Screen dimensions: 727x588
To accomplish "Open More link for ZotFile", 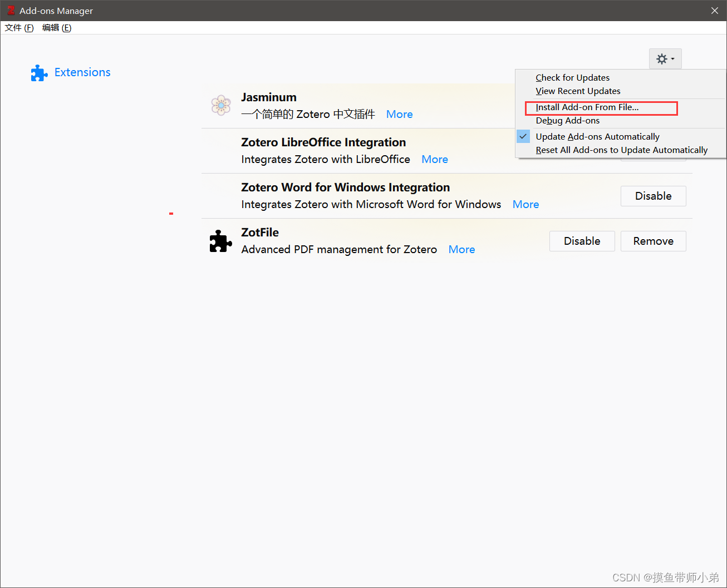I will point(461,249).
